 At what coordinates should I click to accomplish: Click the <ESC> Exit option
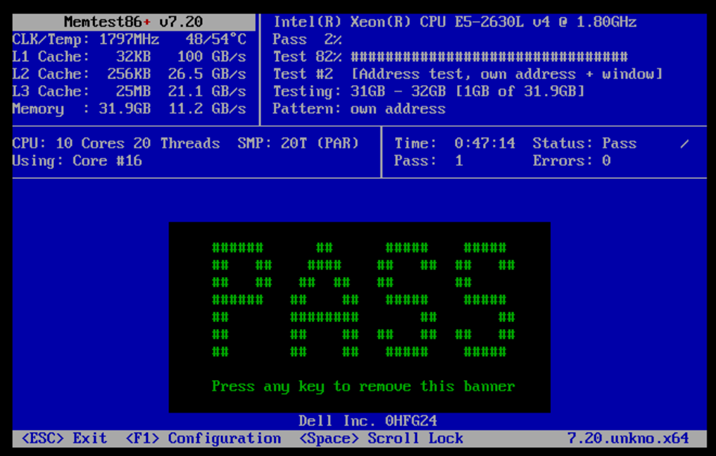click(x=64, y=438)
